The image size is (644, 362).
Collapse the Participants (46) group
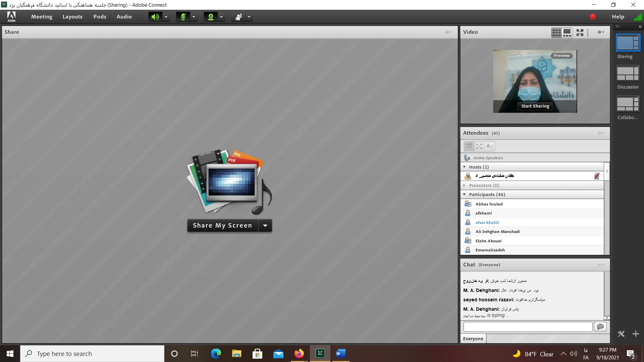465,194
